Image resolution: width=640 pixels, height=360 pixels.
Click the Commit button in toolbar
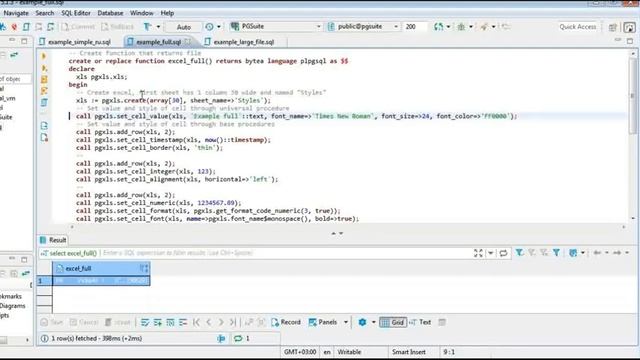click(x=78, y=27)
